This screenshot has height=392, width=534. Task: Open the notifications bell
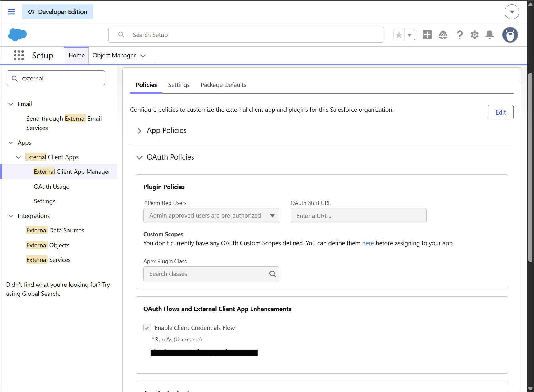[x=490, y=35]
